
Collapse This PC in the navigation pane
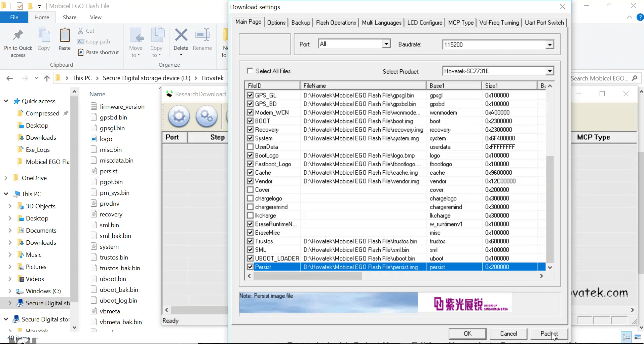tap(6, 194)
